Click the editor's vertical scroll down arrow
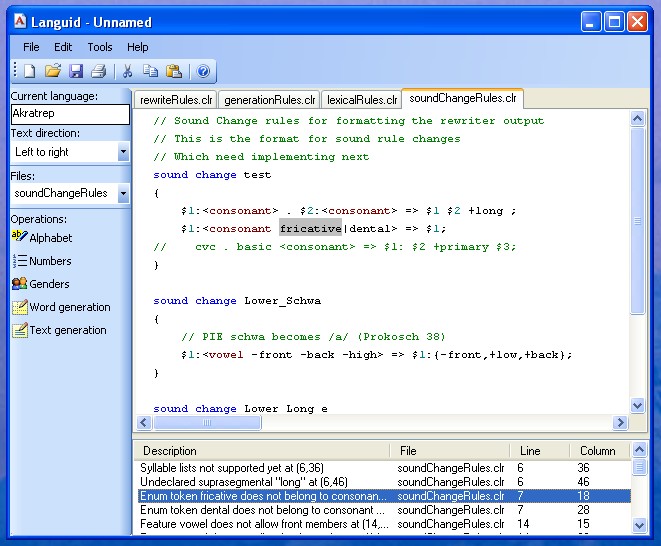 [x=638, y=406]
